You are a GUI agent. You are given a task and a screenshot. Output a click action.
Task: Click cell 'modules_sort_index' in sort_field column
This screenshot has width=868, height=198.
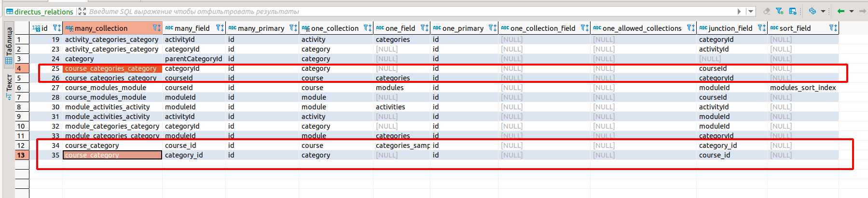click(x=803, y=88)
